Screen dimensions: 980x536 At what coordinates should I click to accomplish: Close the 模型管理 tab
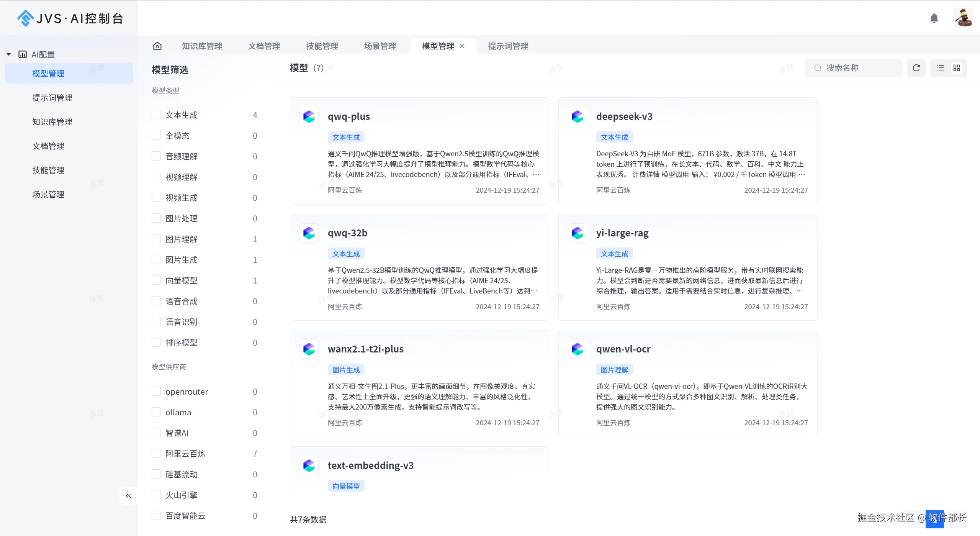[463, 46]
